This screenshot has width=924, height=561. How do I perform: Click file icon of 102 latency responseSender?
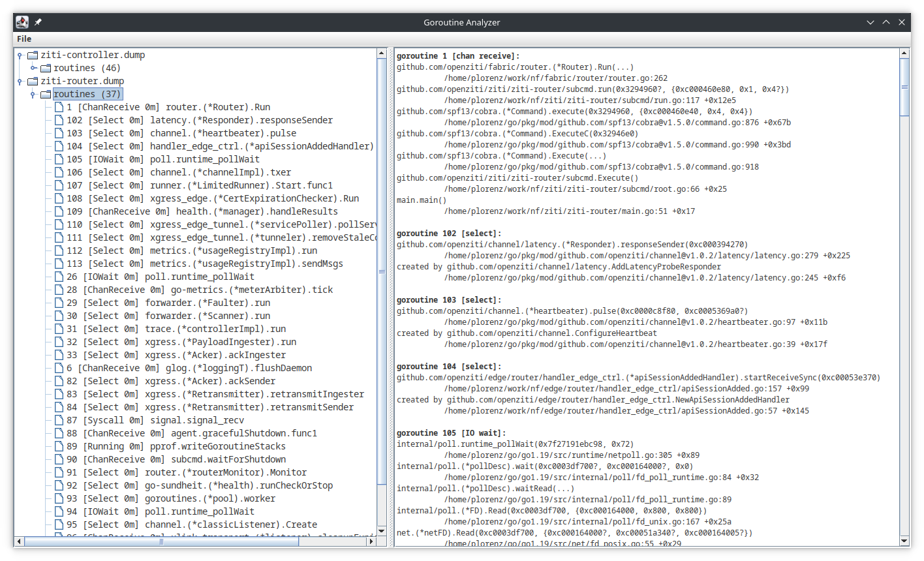59,120
